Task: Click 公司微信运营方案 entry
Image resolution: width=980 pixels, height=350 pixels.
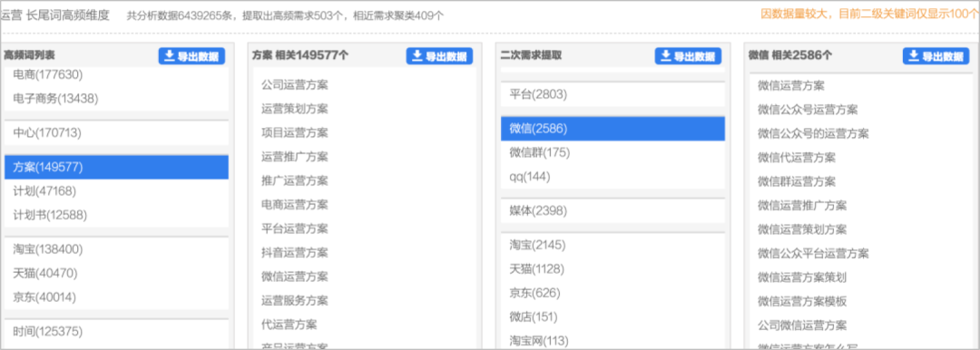Action: [802, 325]
